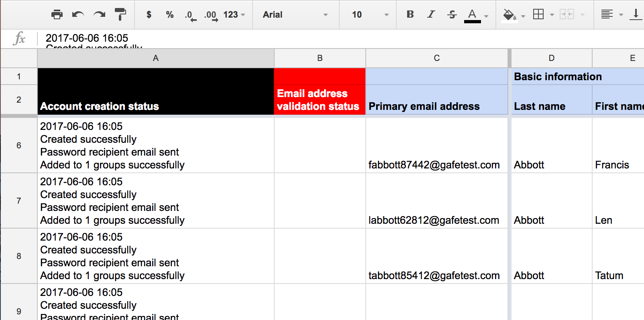Undo the last action
This screenshot has width=644, height=320.
[x=78, y=15]
